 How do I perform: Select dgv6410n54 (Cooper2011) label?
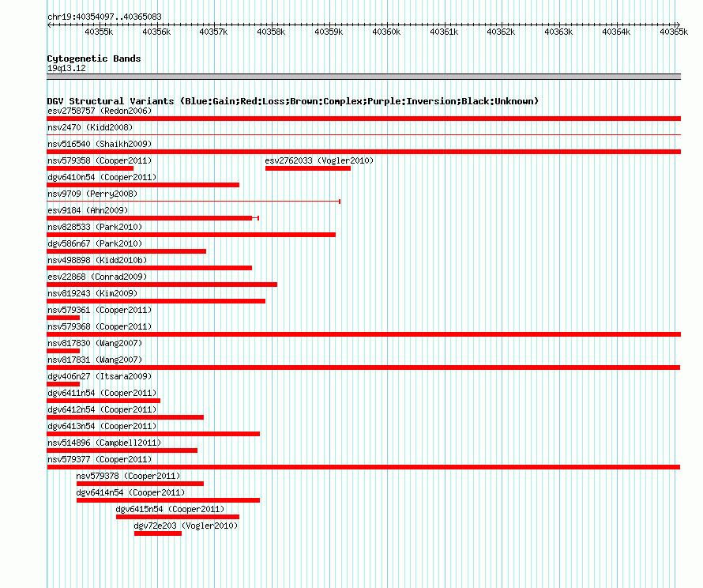pos(102,177)
